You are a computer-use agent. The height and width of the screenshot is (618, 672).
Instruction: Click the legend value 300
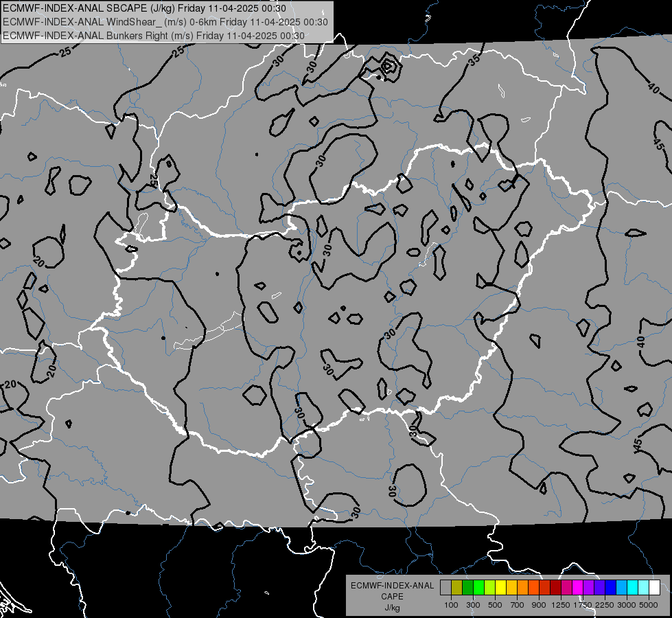tap(473, 605)
